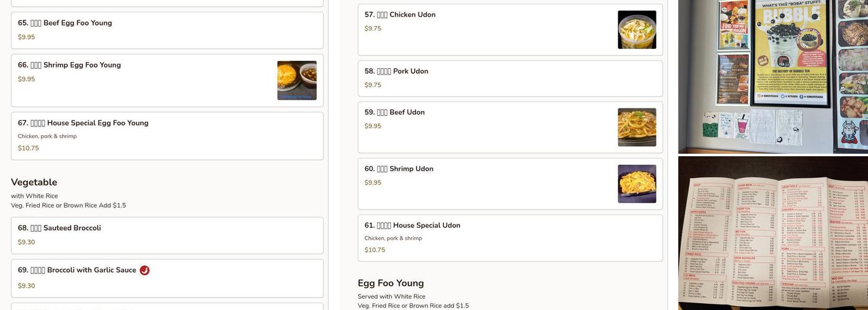Click the $9.30 price under Sauteed Broccoli
This screenshot has width=868, height=310.
click(26, 242)
